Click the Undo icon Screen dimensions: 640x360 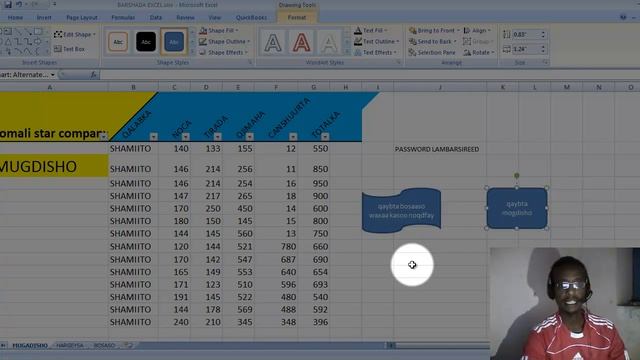coord(19,4)
